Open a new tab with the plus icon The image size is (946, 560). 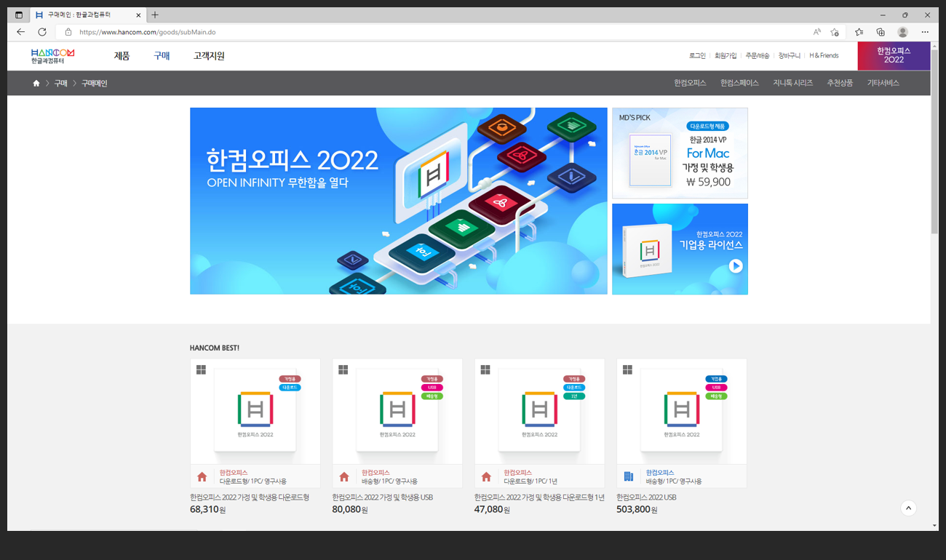155,15
